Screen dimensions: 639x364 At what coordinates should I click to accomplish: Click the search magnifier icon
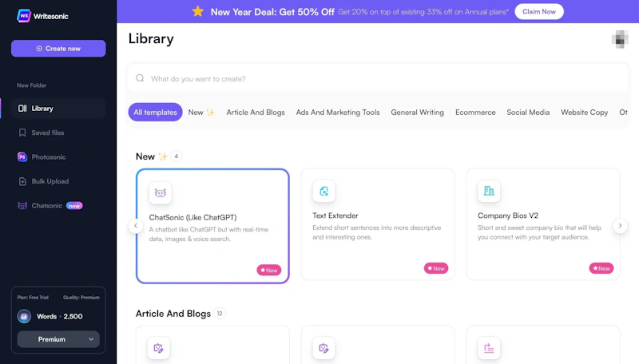[x=140, y=78]
